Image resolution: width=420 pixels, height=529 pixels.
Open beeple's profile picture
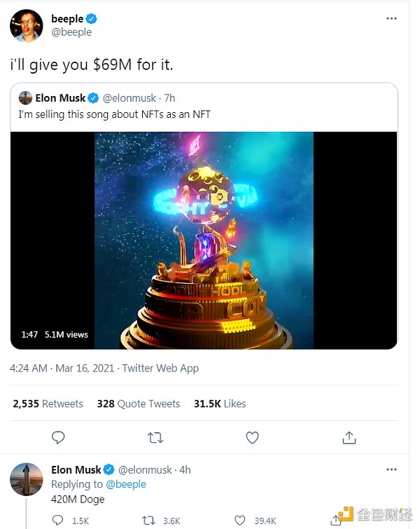[x=27, y=26]
